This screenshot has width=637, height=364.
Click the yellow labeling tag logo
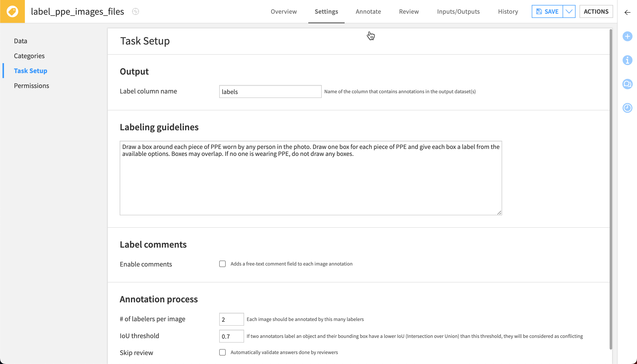tap(12, 11)
